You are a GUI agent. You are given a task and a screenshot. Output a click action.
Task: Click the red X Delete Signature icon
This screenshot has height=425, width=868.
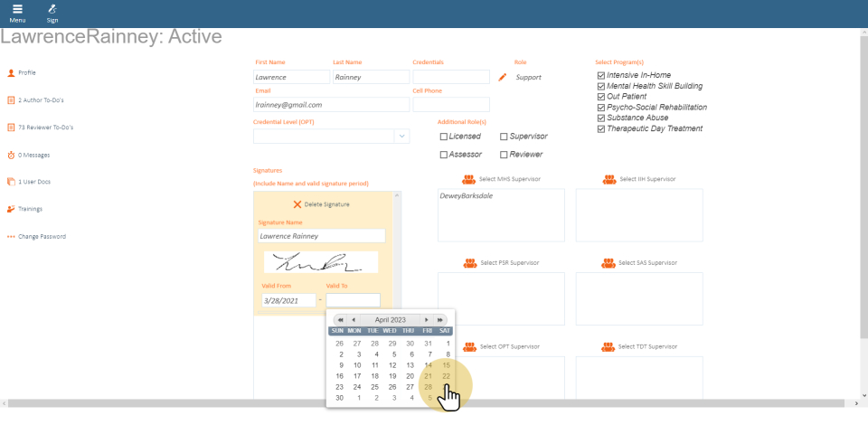pos(297,204)
